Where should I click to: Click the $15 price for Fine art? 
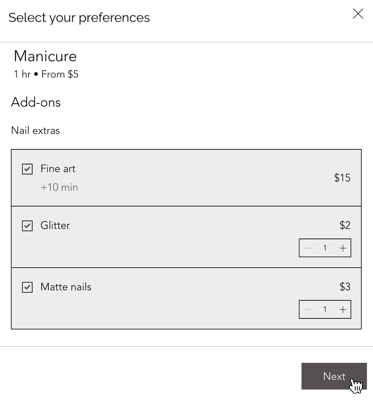pyautogui.click(x=342, y=178)
